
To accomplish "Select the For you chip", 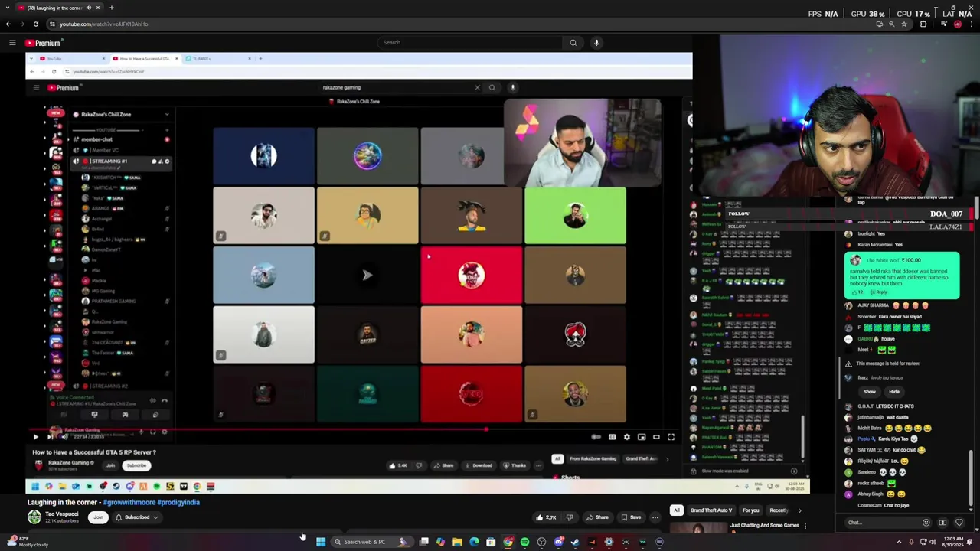I will tap(750, 510).
